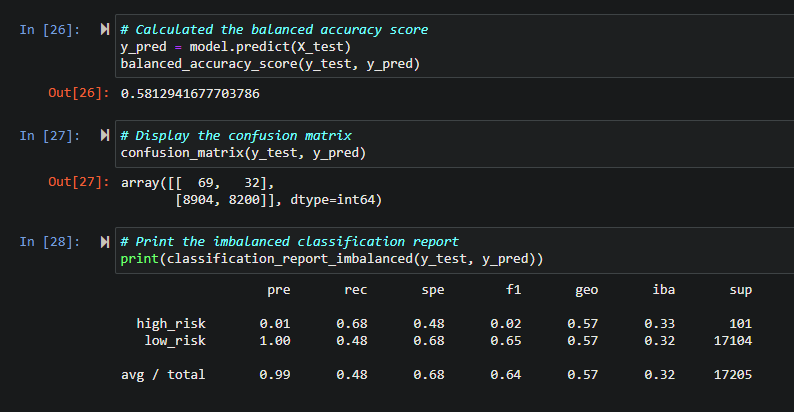Click high_risk precision value 0.01
Image resolution: width=794 pixels, height=412 pixels.
[275, 324]
